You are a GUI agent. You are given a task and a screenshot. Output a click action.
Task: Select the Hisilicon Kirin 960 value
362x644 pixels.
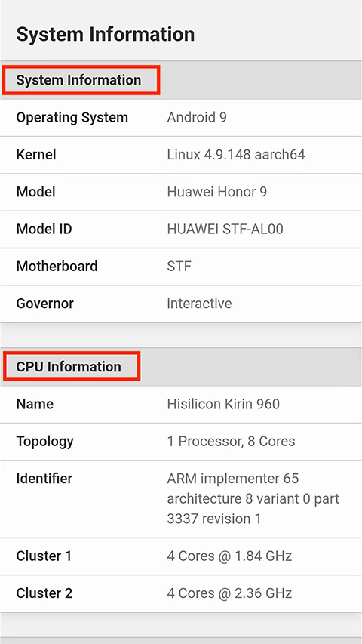pyautogui.click(x=223, y=404)
